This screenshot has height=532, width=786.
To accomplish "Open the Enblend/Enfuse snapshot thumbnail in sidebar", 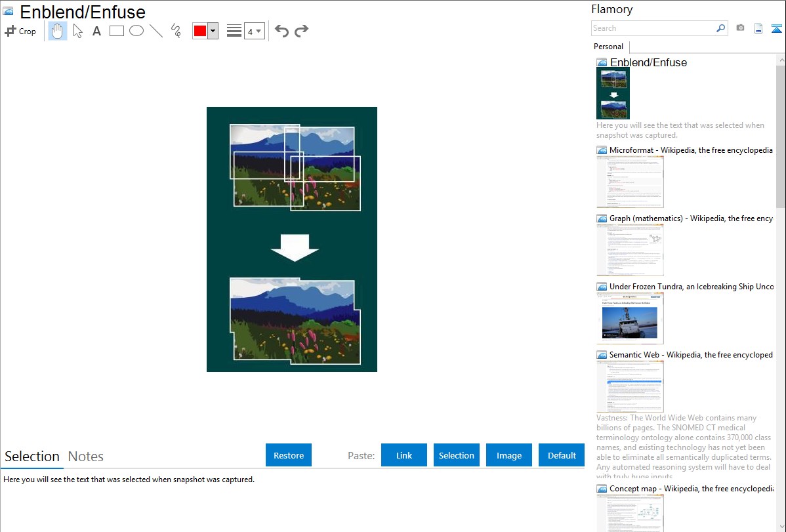I will click(x=613, y=93).
